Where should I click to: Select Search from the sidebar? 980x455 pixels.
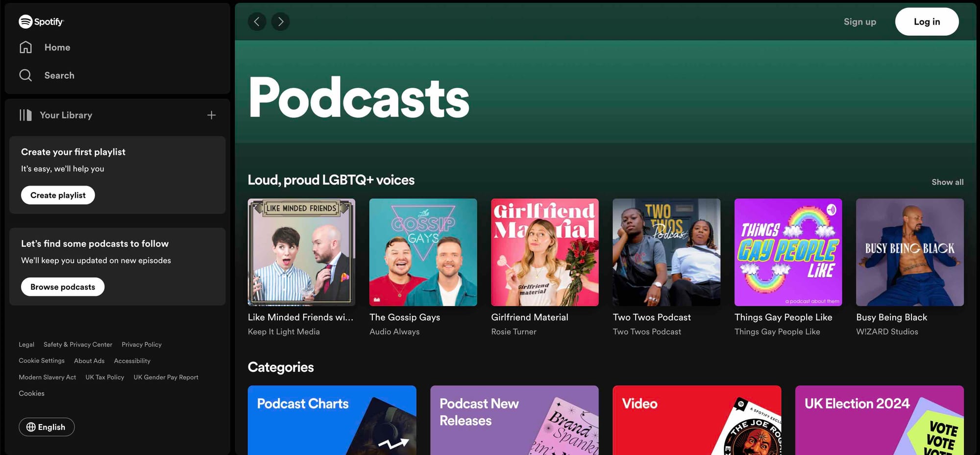click(x=59, y=75)
